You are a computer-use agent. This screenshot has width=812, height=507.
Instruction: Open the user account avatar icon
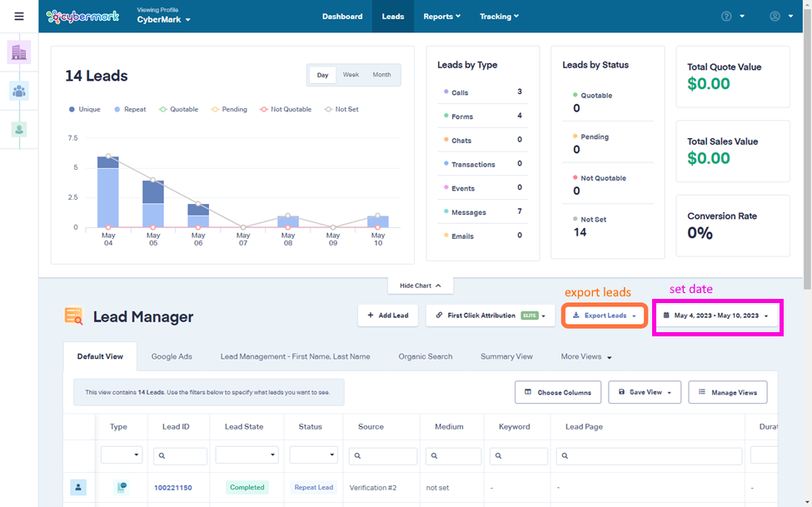point(775,16)
